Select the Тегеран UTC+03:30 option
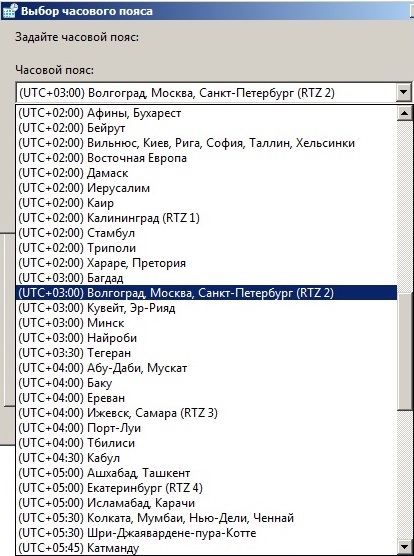The image size is (414, 556). pyautogui.click(x=206, y=353)
